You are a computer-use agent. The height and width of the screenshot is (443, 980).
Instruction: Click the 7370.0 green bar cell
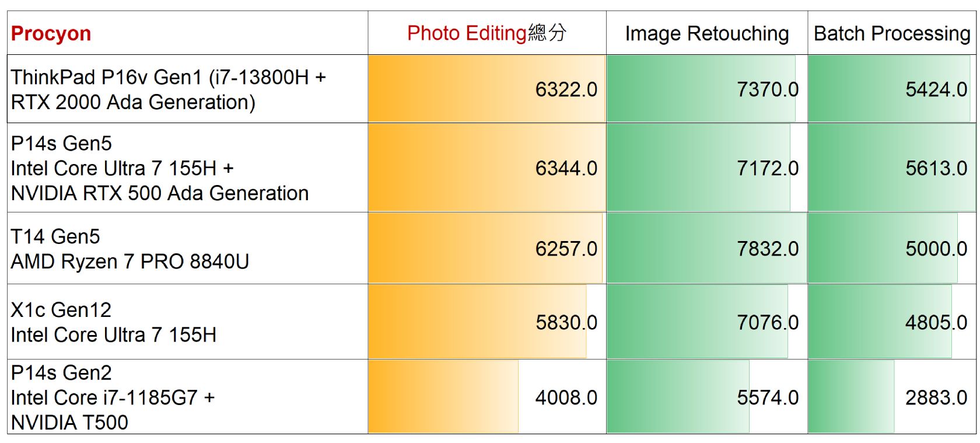[707, 89]
